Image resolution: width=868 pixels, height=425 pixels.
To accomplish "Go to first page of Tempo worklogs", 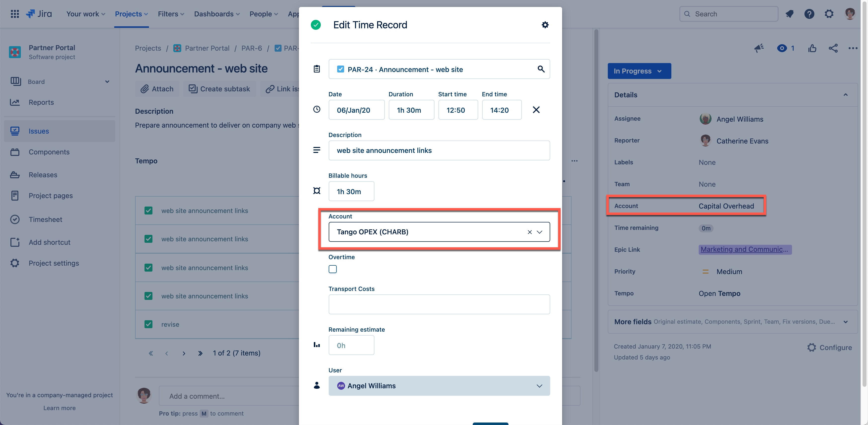I will [x=151, y=353].
